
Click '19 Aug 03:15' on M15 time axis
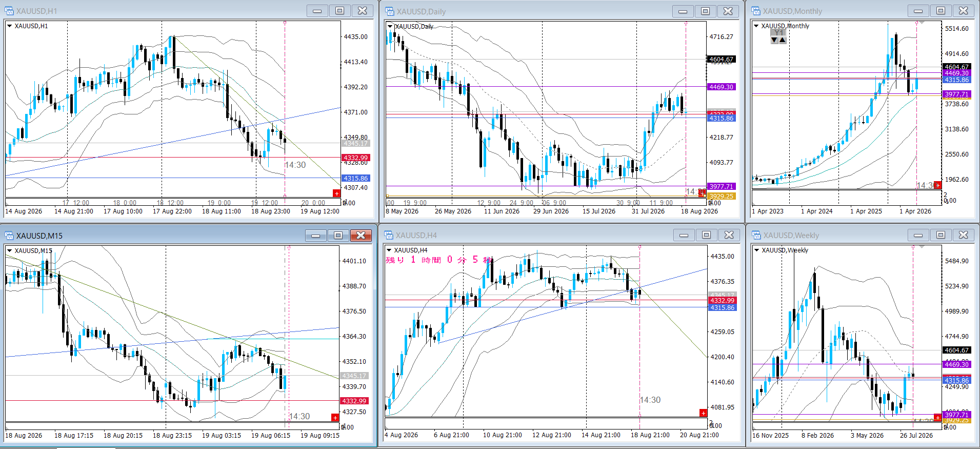click(222, 435)
